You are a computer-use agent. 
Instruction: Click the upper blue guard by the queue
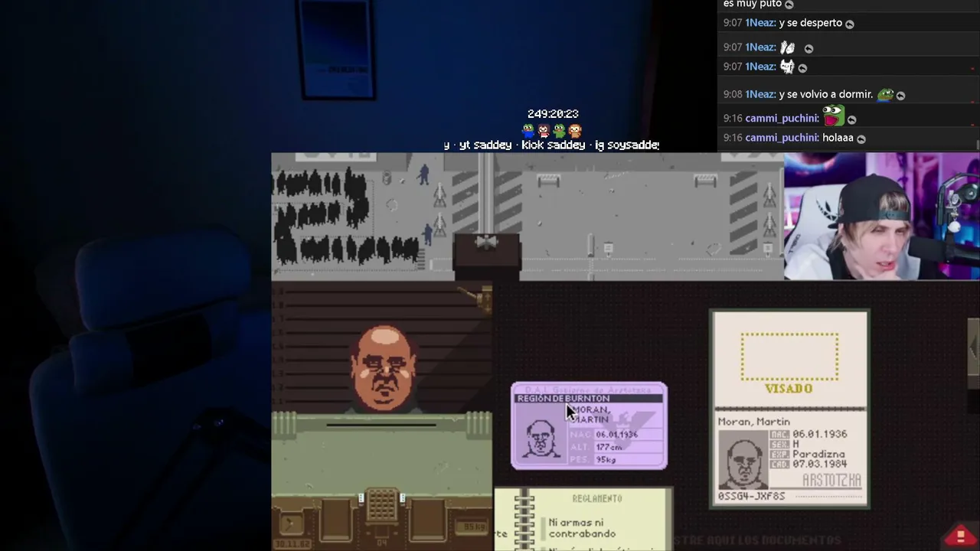pos(423,174)
